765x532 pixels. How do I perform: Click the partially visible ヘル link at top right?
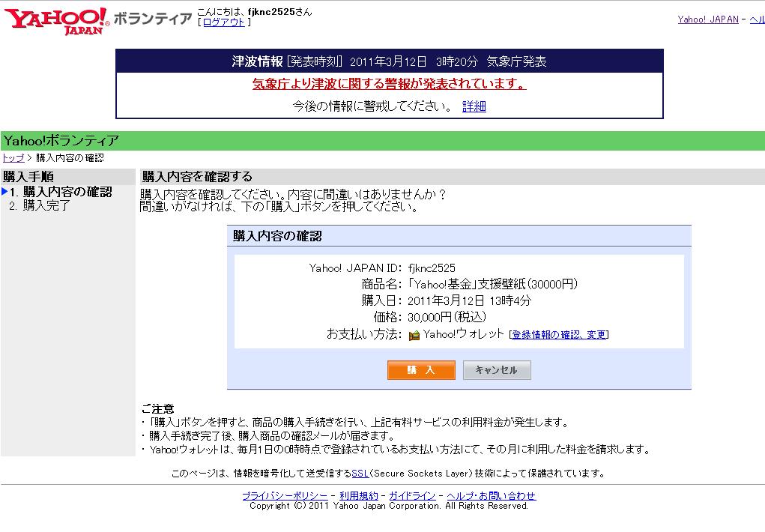pos(758,19)
